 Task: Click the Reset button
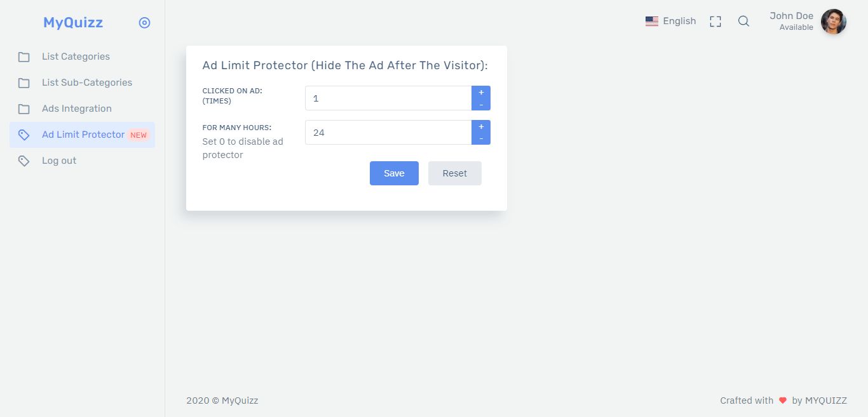[455, 173]
